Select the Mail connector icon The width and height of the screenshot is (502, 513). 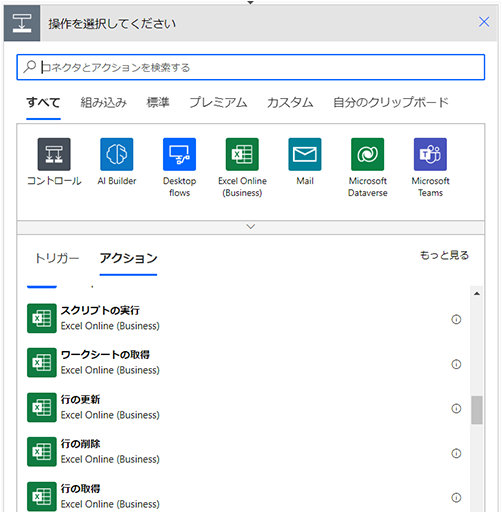pos(305,154)
